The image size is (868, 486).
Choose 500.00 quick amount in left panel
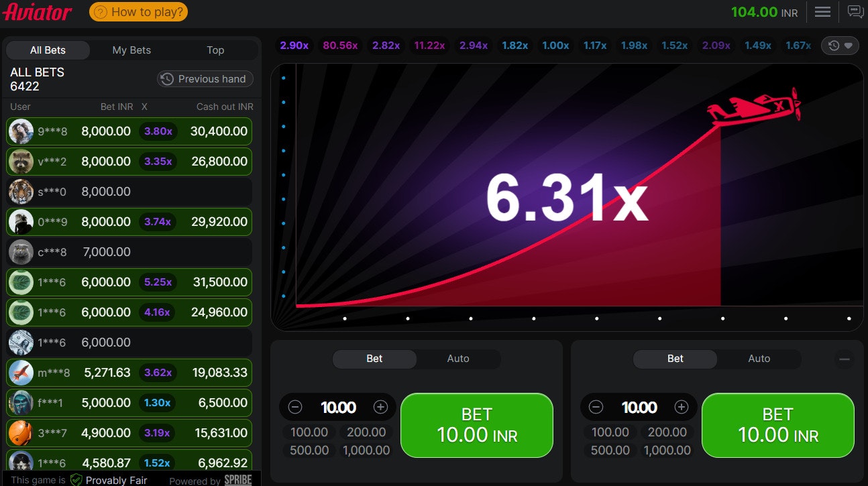point(309,450)
